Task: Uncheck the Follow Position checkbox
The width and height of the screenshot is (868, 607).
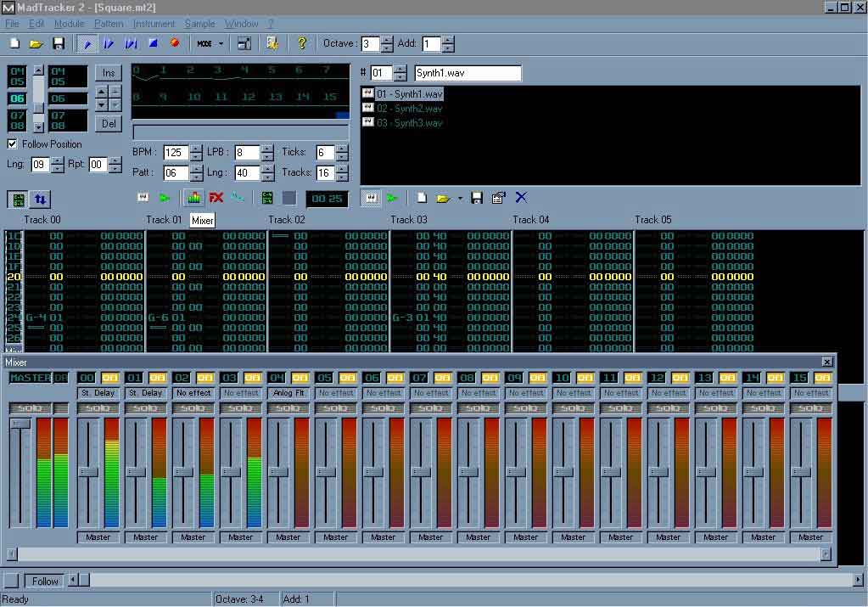Action: (13, 143)
